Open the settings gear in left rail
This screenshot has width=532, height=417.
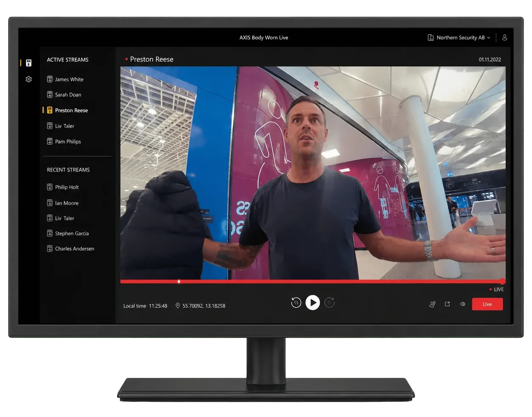28,79
